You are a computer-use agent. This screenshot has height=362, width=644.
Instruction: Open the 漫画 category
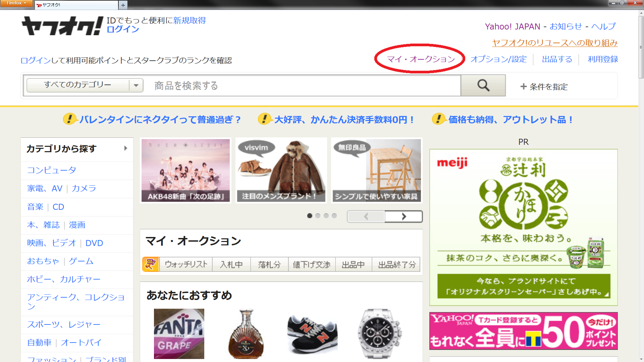[x=77, y=225]
